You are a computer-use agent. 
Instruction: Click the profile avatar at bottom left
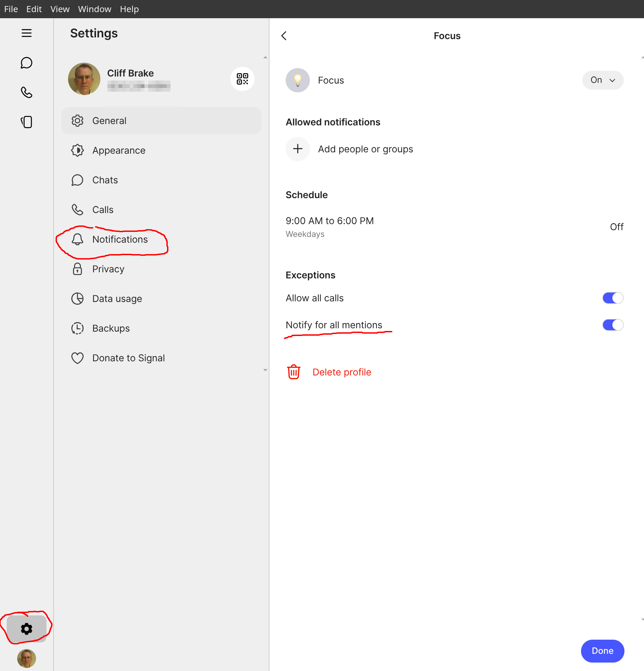pos(26,658)
